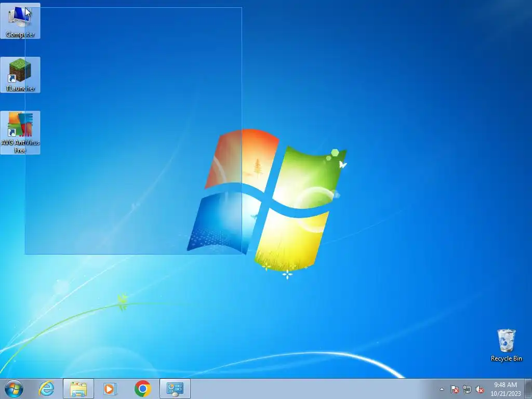532x399 pixels.
Task: Open the network status tray icon
Action: tap(467, 389)
